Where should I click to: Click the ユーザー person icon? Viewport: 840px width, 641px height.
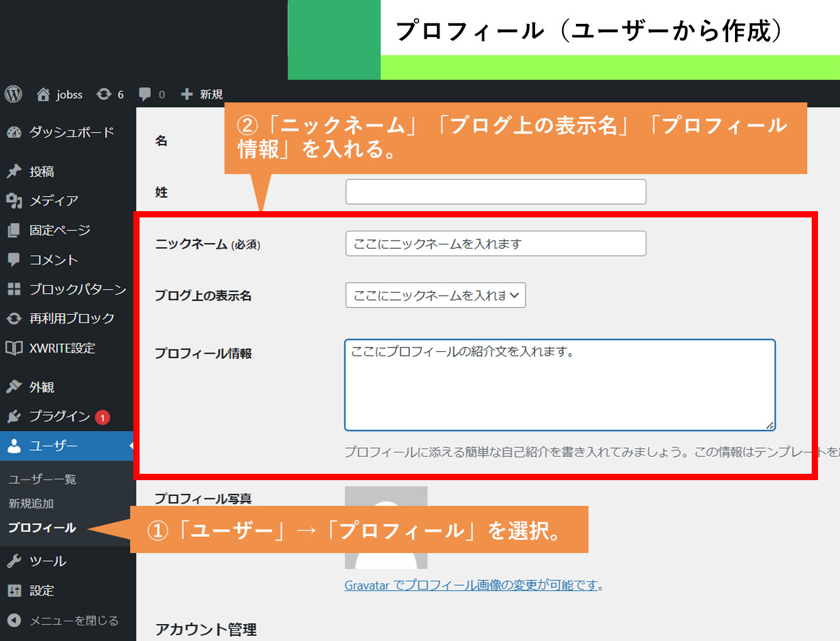pos(14,446)
